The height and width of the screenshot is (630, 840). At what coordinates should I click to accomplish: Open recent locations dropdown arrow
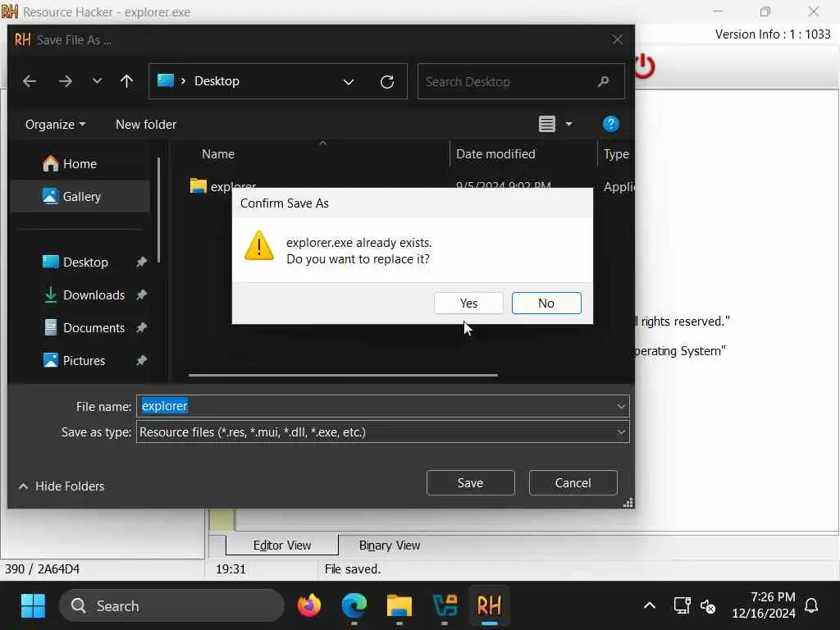tap(97, 81)
